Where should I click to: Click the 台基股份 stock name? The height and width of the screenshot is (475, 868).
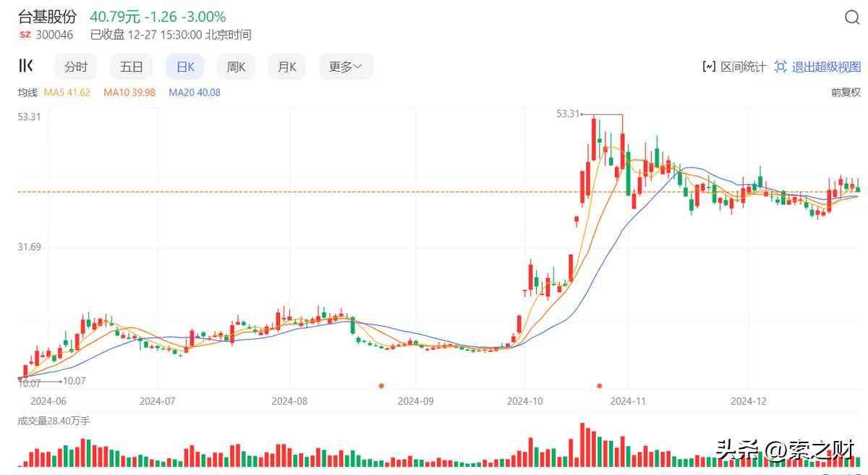click(x=47, y=17)
